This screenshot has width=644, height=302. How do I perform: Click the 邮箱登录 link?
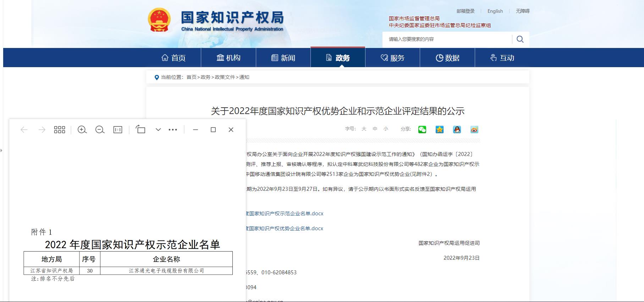(x=466, y=11)
